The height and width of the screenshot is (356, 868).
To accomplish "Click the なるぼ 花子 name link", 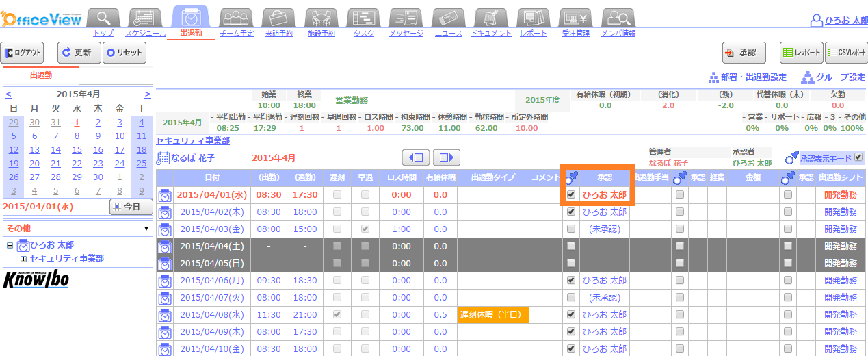I will coord(193,158).
